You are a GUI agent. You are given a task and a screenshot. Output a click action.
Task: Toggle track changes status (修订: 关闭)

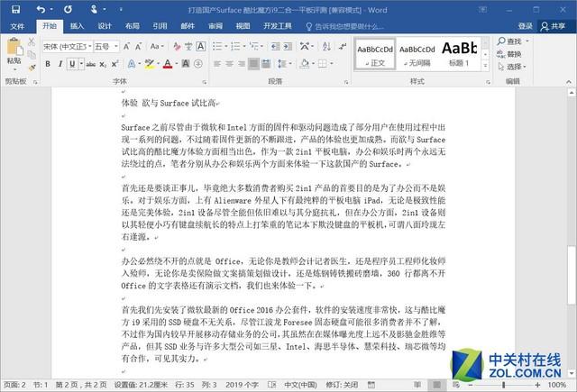click(x=342, y=385)
